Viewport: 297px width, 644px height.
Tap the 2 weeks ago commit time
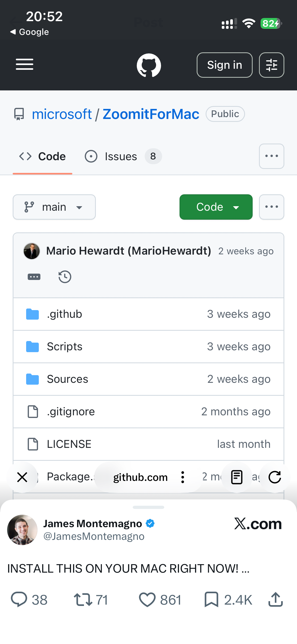pos(246,251)
